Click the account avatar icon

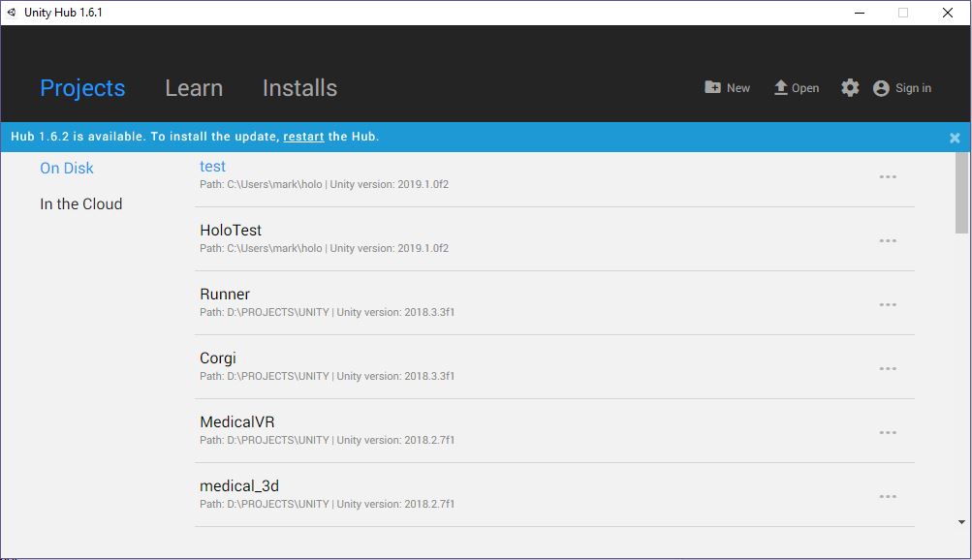pos(881,88)
